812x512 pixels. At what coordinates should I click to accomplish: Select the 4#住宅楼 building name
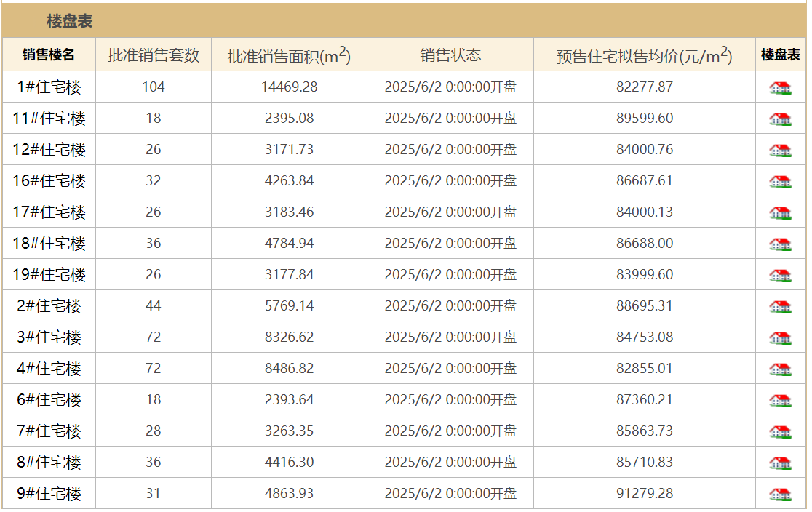49,368
